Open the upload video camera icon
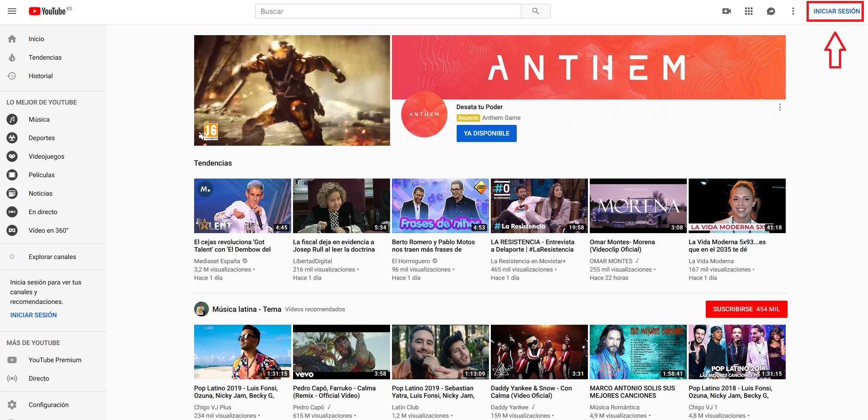The height and width of the screenshot is (420, 868). [727, 11]
